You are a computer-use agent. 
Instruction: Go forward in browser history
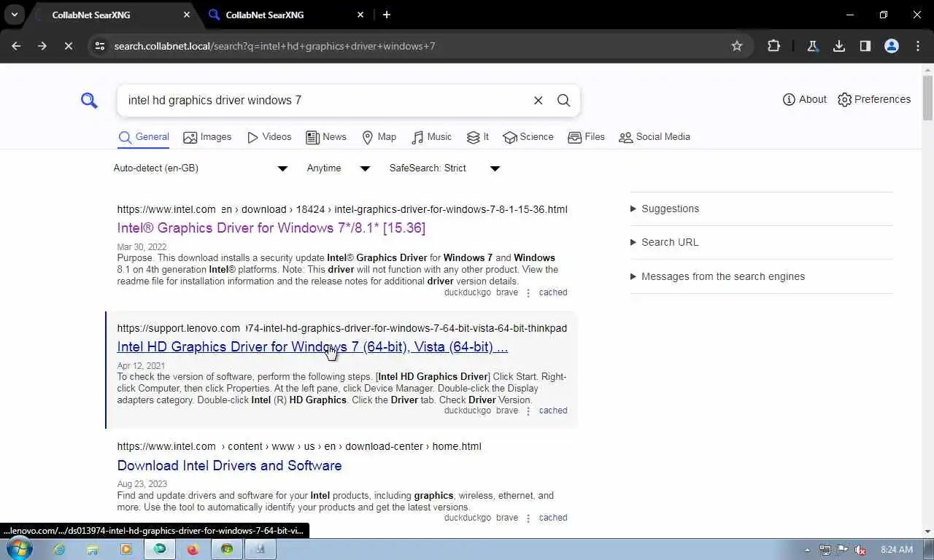pos(42,46)
